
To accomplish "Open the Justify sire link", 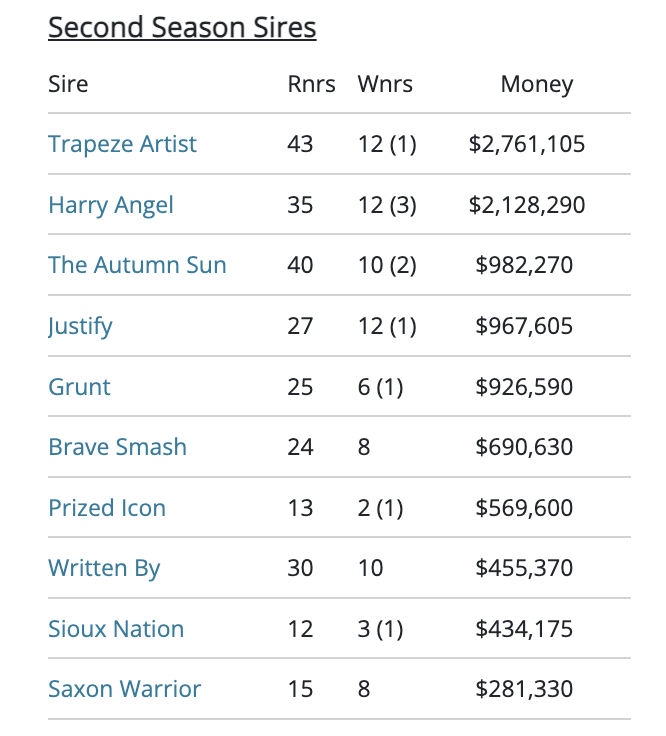I will point(80,327).
